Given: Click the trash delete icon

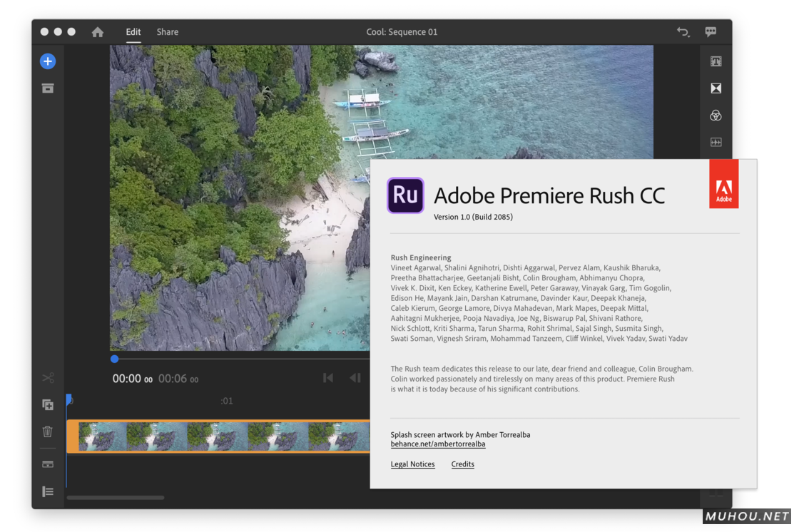Looking at the screenshot, I should pyautogui.click(x=48, y=431).
